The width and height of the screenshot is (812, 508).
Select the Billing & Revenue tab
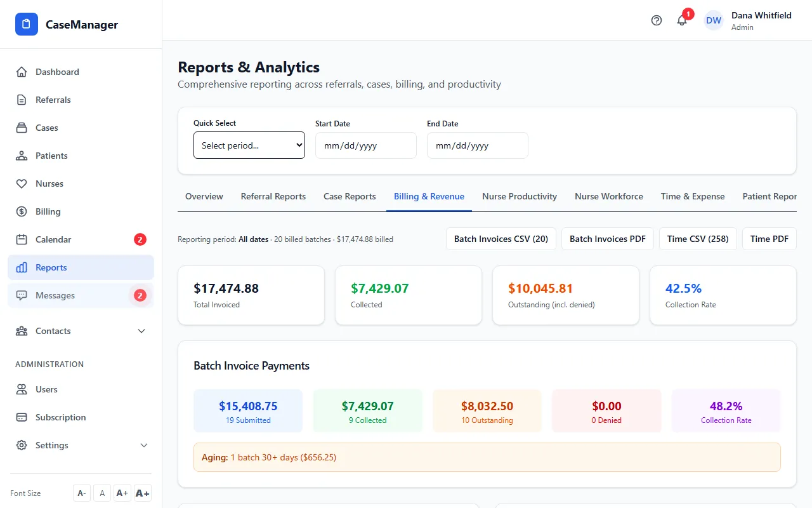pyautogui.click(x=429, y=197)
